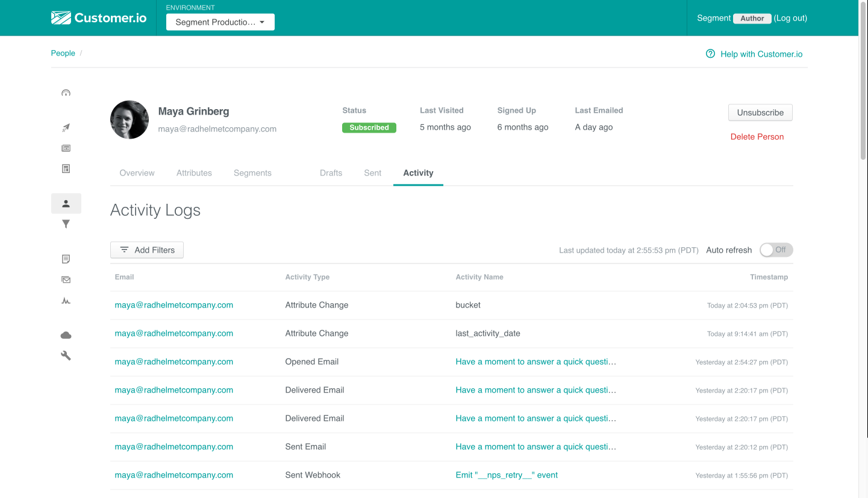This screenshot has height=498, width=868.
Task: Click the "last_activity_date" activity name
Action: point(488,333)
